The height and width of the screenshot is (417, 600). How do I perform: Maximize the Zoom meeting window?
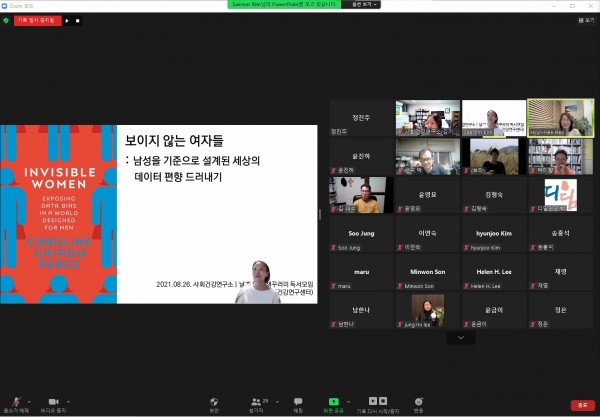click(572, 6)
